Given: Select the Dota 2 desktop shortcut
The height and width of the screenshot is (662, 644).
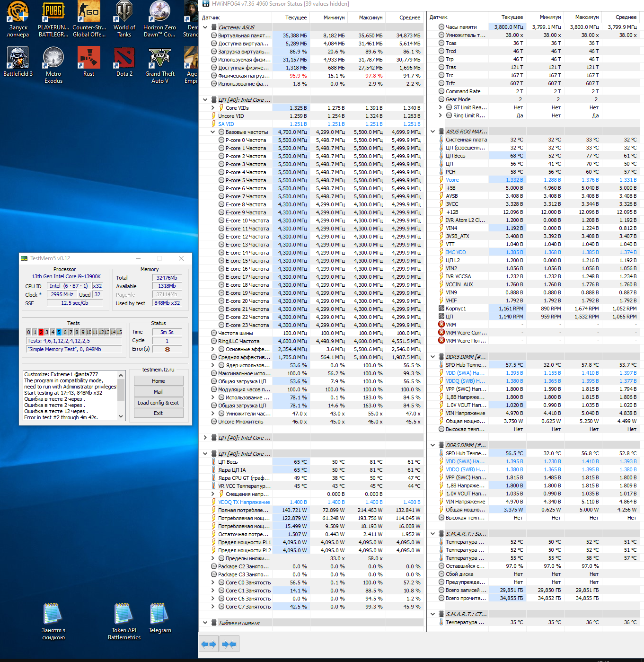Looking at the screenshot, I should [124, 62].
